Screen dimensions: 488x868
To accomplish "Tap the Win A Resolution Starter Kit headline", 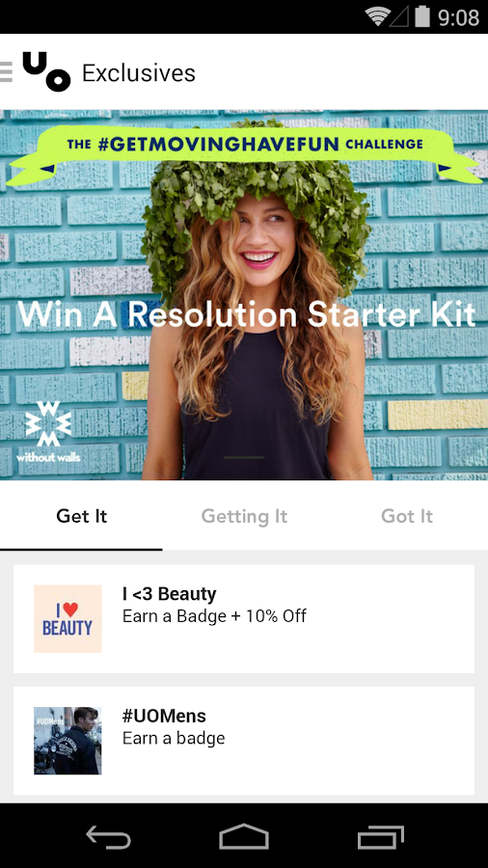I will [247, 314].
